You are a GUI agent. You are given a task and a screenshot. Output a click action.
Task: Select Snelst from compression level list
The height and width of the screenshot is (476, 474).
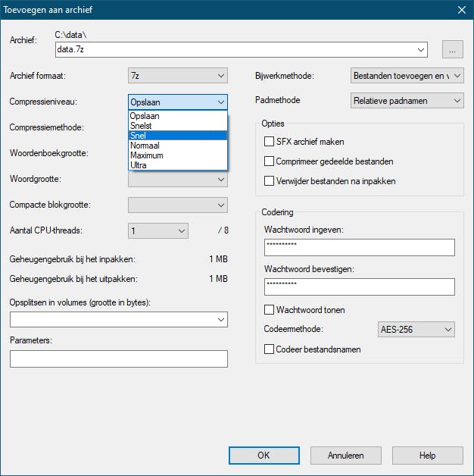pyautogui.click(x=141, y=126)
